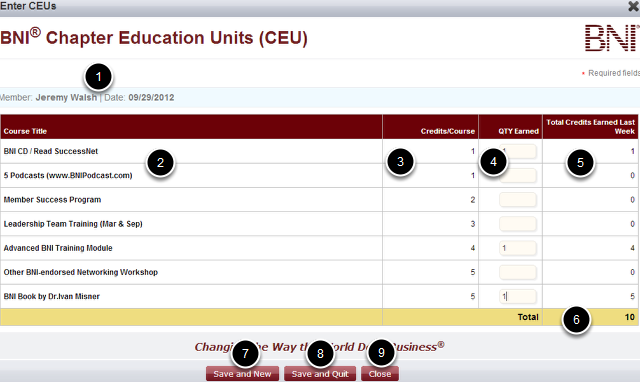
Task: Click the Save and Quit button
Action: [320, 374]
